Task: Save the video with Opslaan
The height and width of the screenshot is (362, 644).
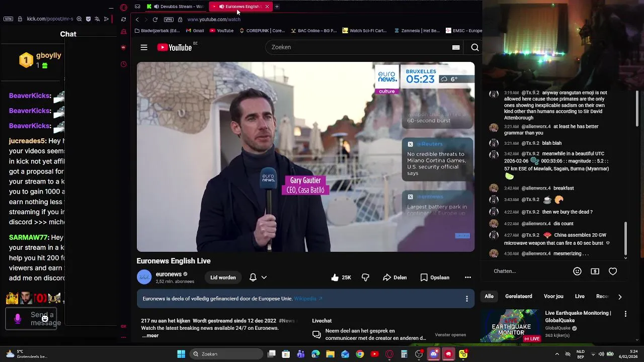Action: 435,278
